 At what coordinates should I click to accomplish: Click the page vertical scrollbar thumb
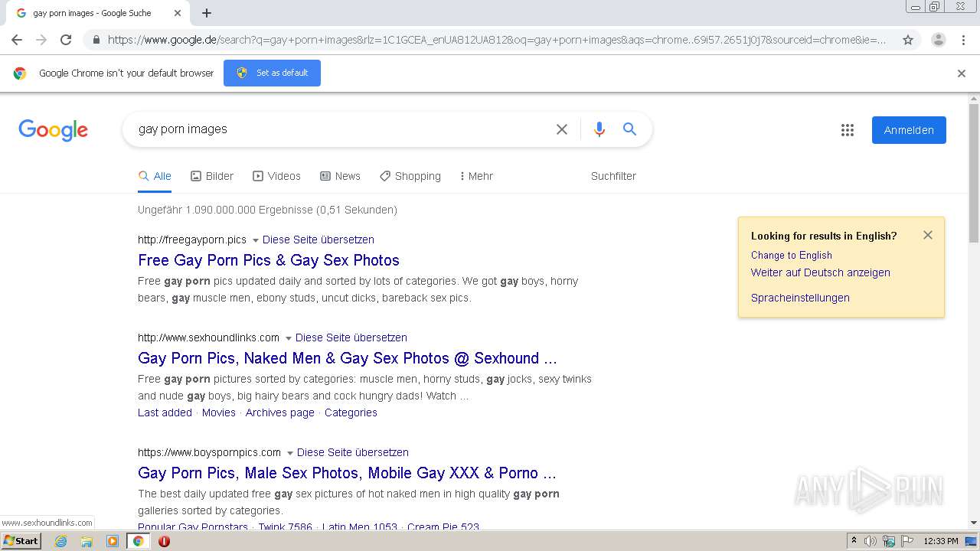click(x=974, y=174)
